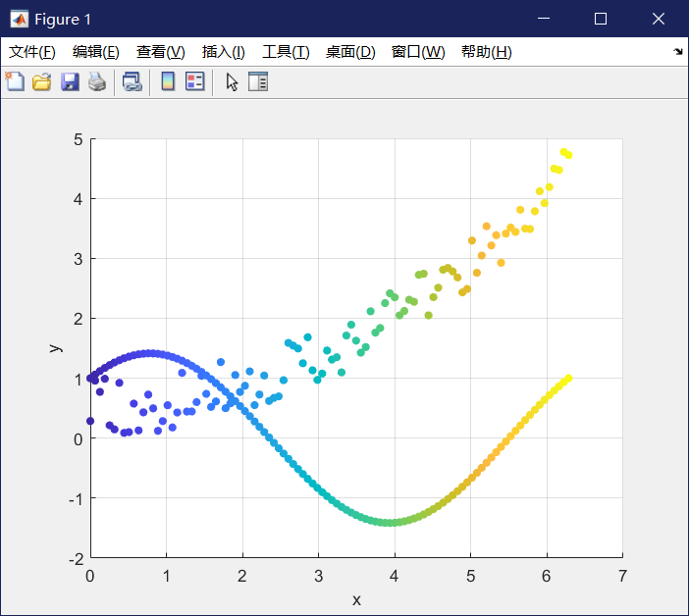Open the 工具(T) menu
This screenshot has height=616, width=689.
point(286,52)
